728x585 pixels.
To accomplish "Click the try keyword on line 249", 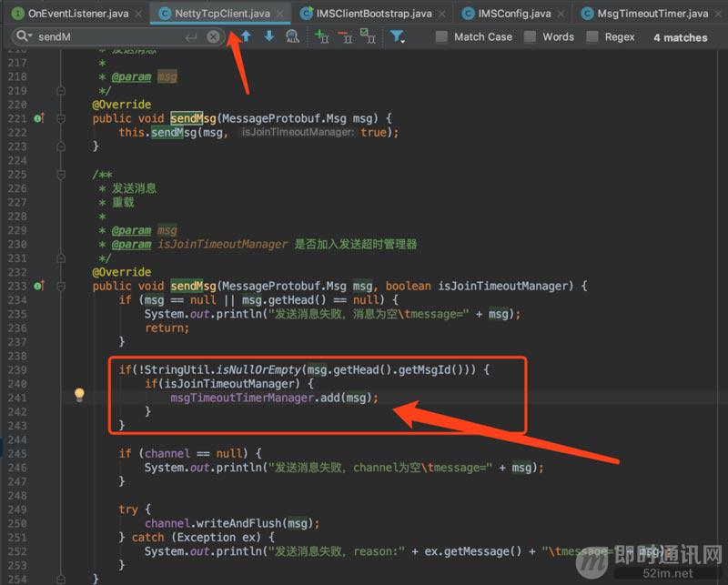I will [128, 509].
